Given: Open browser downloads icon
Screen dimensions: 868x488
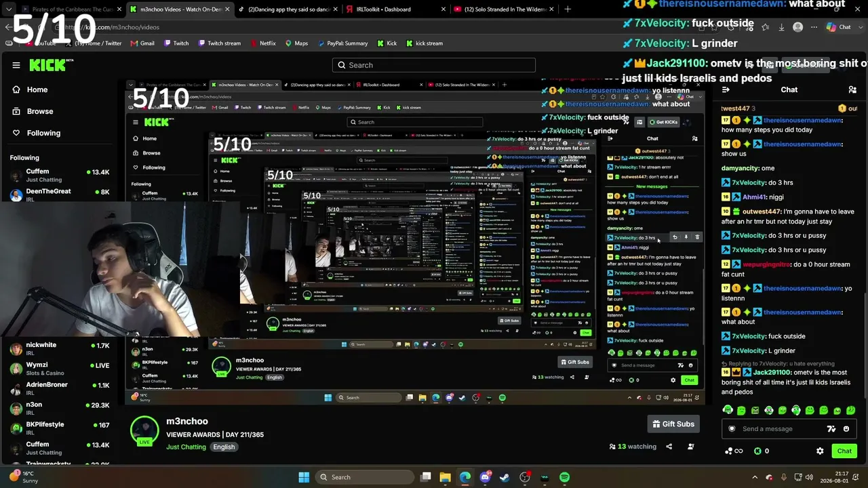Looking at the screenshot, I should coord(781,27).
